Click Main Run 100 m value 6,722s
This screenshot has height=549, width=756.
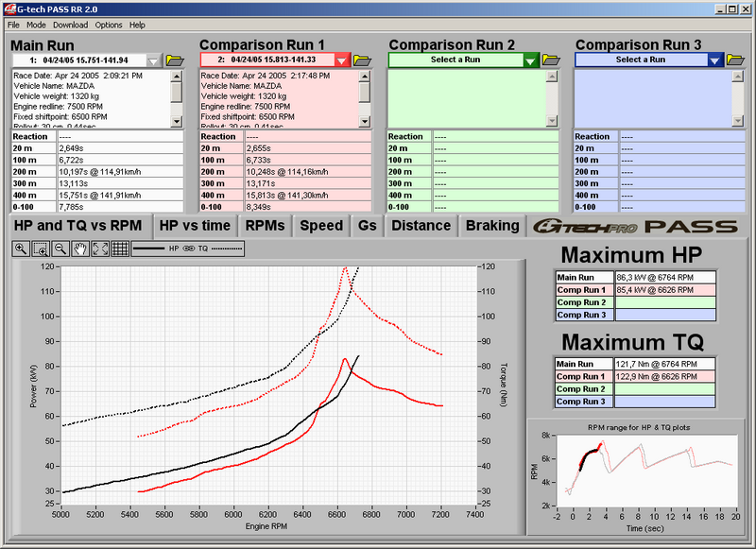(x=121, y=160)
